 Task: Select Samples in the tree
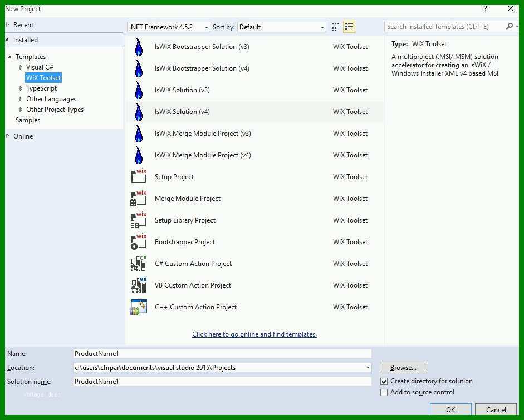point(28,120)
